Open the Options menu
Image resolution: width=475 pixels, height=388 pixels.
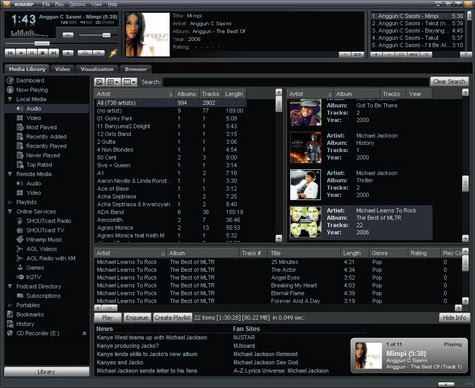77,4
